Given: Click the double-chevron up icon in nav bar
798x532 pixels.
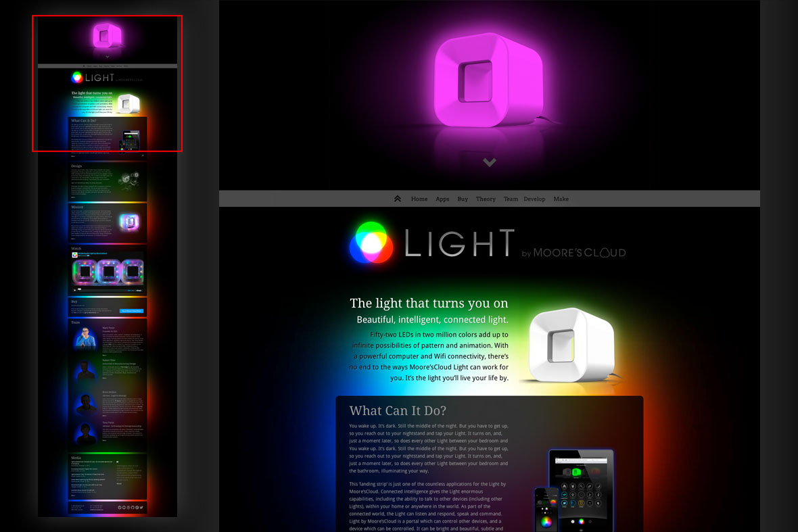Looking at the screenshot, I should [x=398, y=199].
